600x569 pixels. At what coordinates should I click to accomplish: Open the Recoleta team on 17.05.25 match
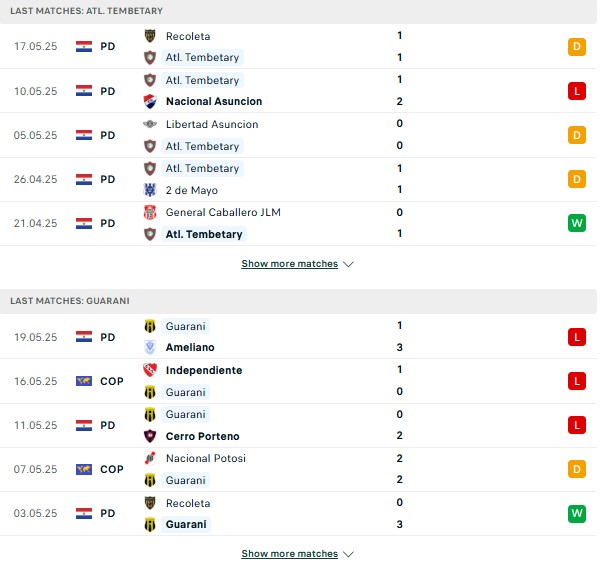tap(188, 36)
